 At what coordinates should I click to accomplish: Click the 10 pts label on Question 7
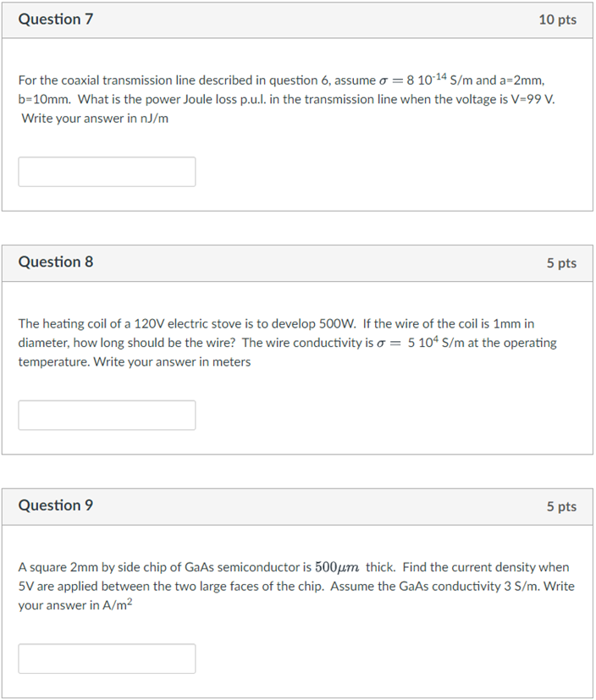(558, 19)
